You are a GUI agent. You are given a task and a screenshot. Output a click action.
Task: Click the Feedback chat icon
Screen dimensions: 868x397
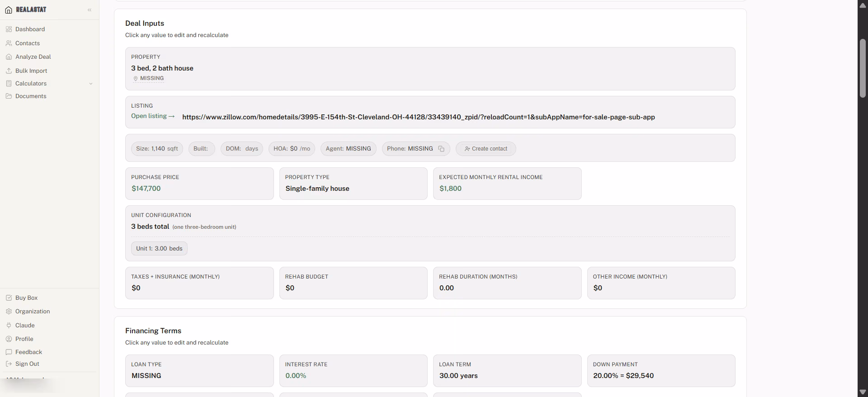(9, 352)
